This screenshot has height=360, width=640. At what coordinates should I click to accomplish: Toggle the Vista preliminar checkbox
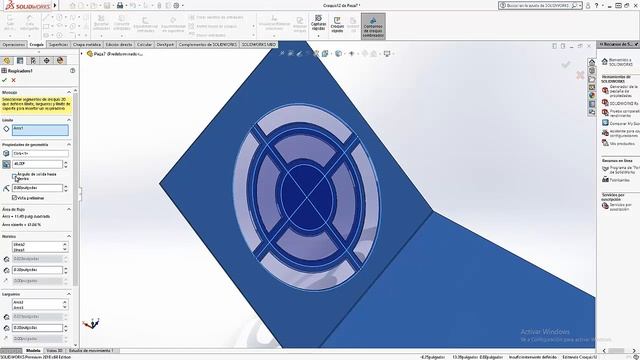[15, 198]
